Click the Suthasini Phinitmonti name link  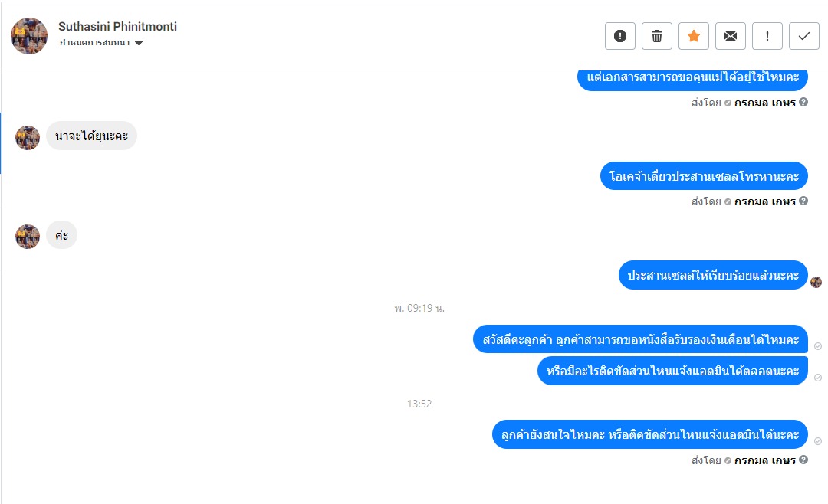coord(117,26)
